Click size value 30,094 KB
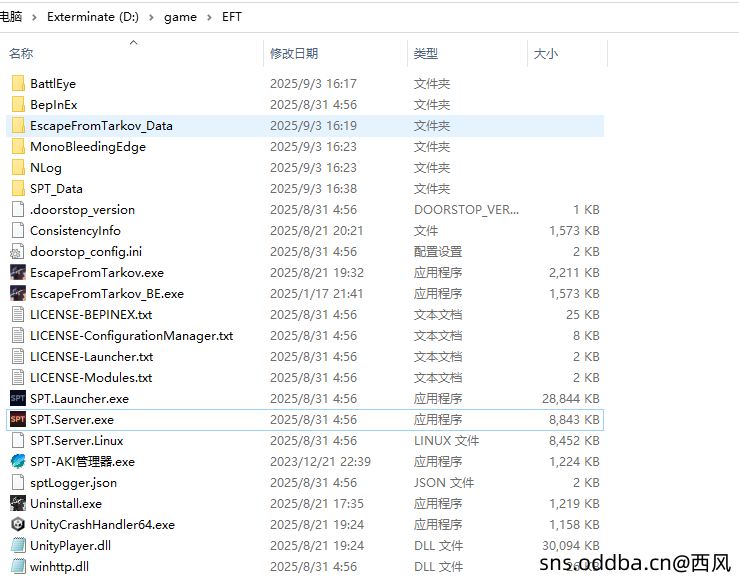 point(571,545)
